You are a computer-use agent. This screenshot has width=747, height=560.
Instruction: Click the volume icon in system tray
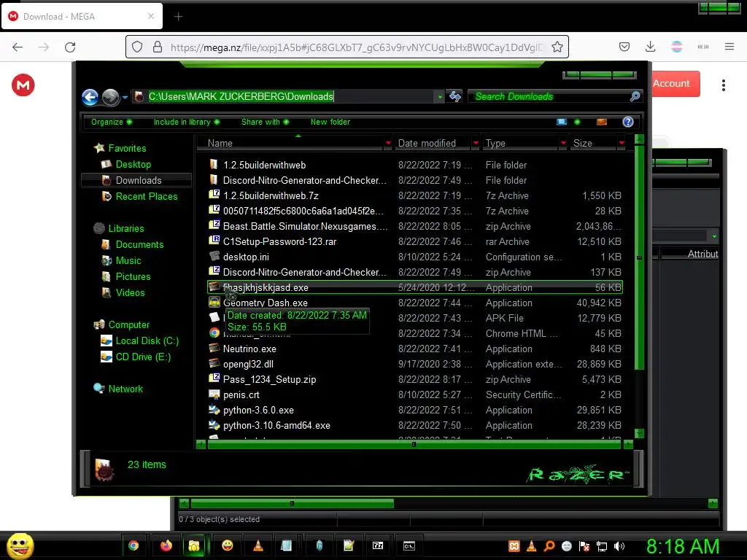pos(619,546)
